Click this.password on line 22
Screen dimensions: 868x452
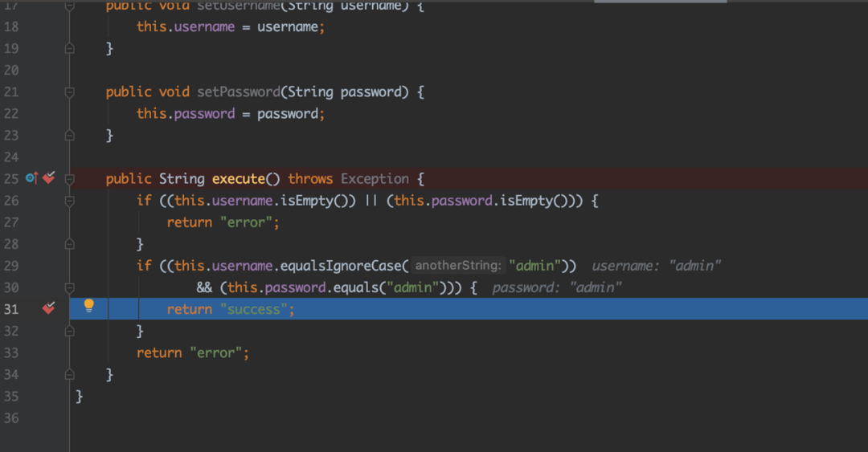[186, 113]
